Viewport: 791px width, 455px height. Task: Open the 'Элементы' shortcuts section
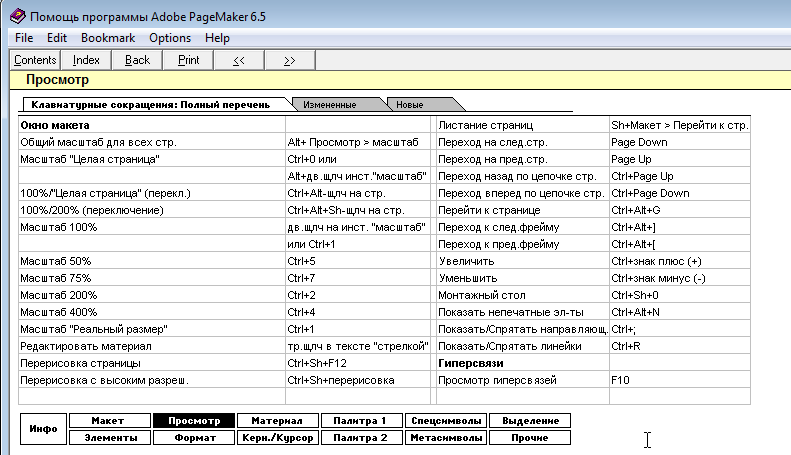(x=109, y=437)
